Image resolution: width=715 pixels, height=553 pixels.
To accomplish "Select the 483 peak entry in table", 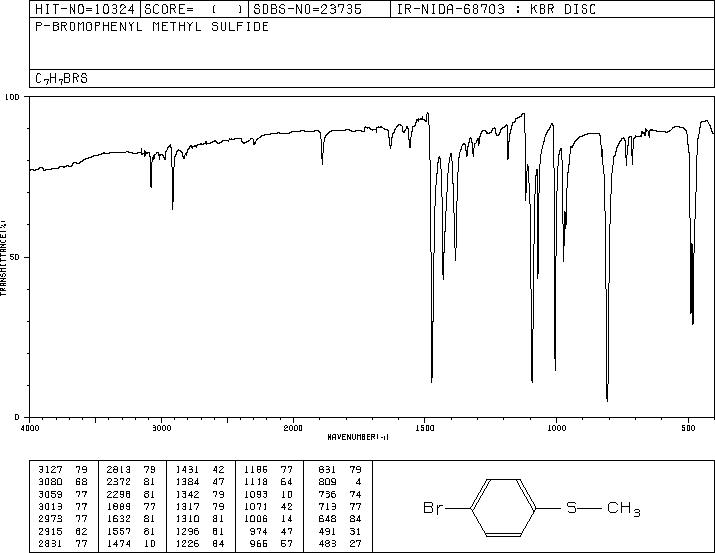I will [x=327, y=543].
